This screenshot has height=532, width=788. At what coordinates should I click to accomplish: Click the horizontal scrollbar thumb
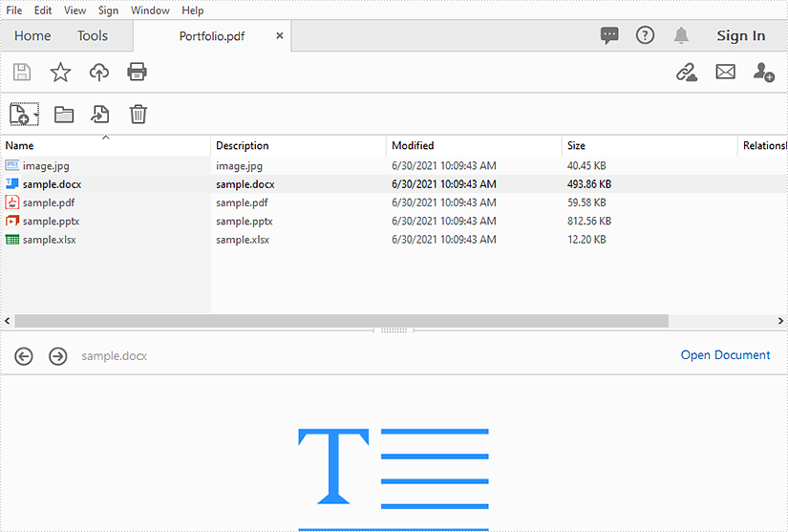[x=342, y=321]
